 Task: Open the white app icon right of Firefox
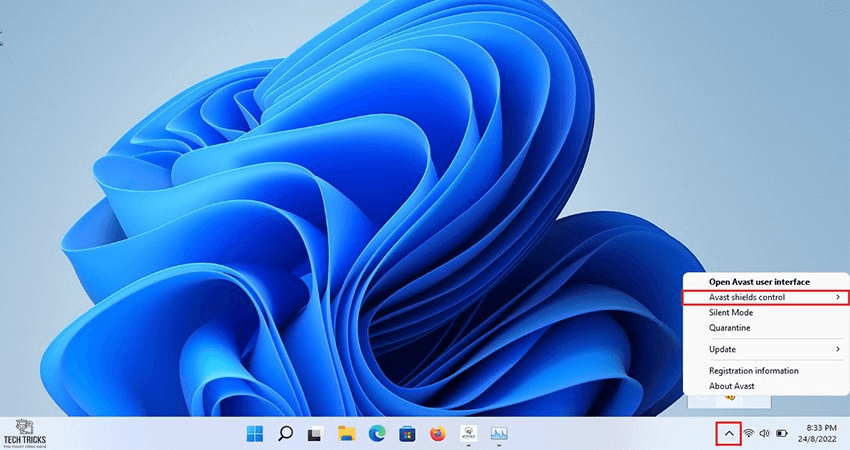click(x=468, y=433)
